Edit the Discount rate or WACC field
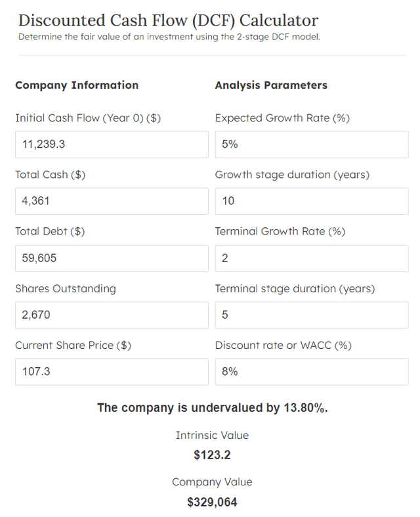This screenshot has width=420, height=517. 311,371
